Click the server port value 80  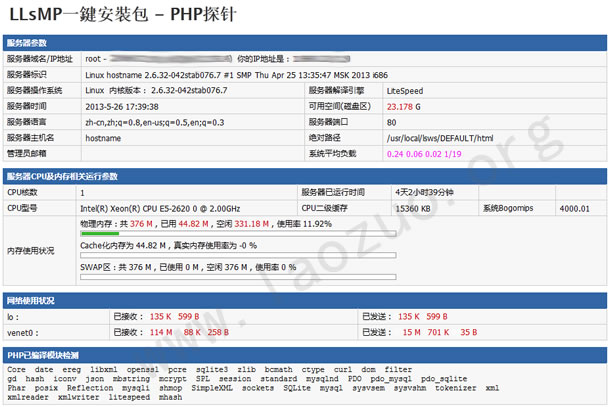click(392, 122)
